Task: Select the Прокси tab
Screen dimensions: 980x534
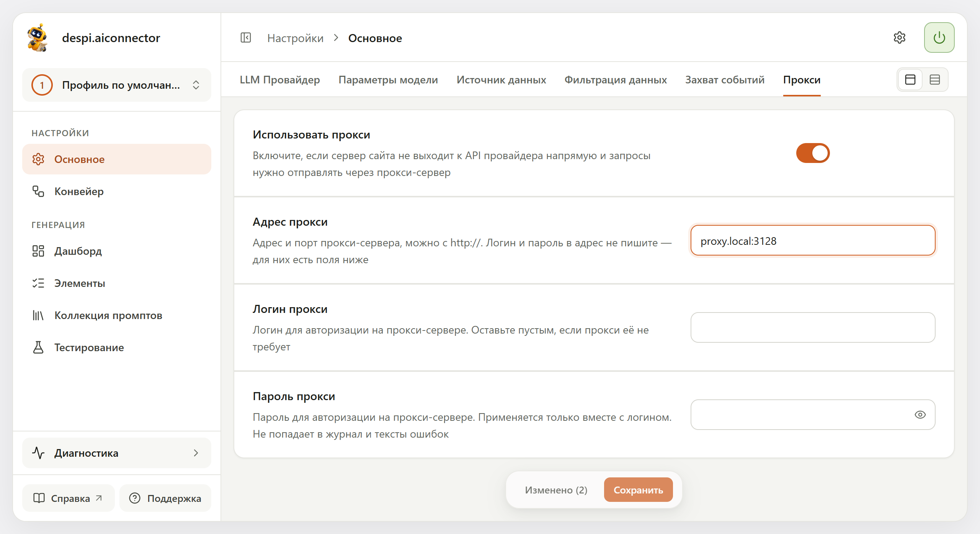Action: (802, 80)
